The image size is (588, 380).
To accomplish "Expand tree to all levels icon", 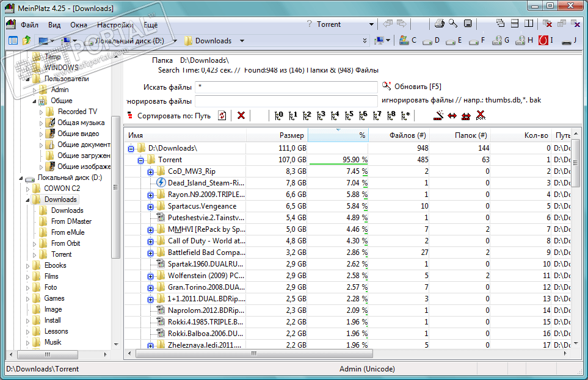I will (406, 115).
